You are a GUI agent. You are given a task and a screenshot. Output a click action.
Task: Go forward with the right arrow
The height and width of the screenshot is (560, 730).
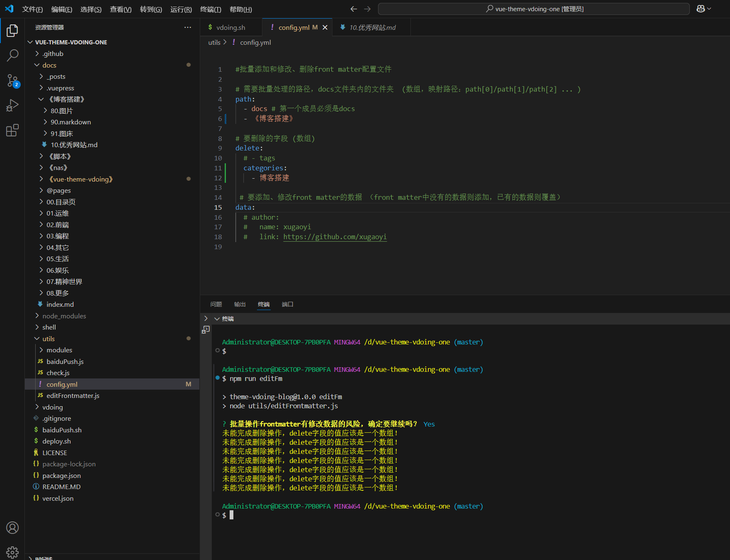click(367, 9)
